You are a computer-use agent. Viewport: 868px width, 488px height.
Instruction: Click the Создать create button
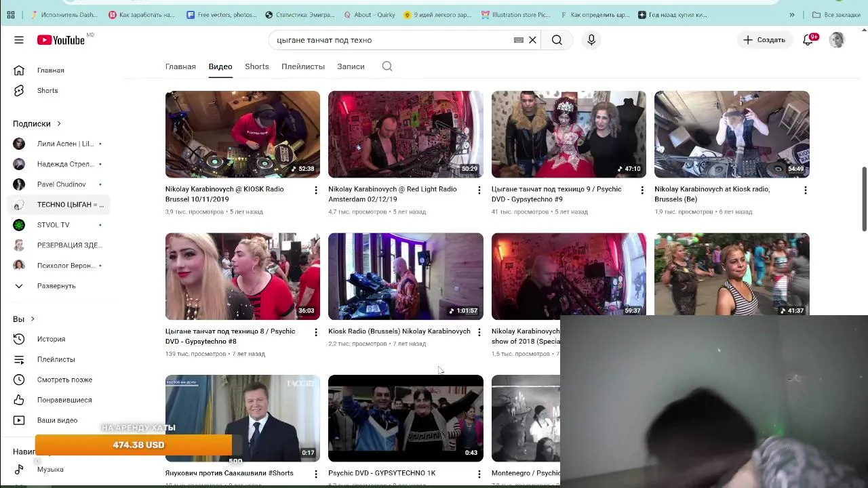764,40
